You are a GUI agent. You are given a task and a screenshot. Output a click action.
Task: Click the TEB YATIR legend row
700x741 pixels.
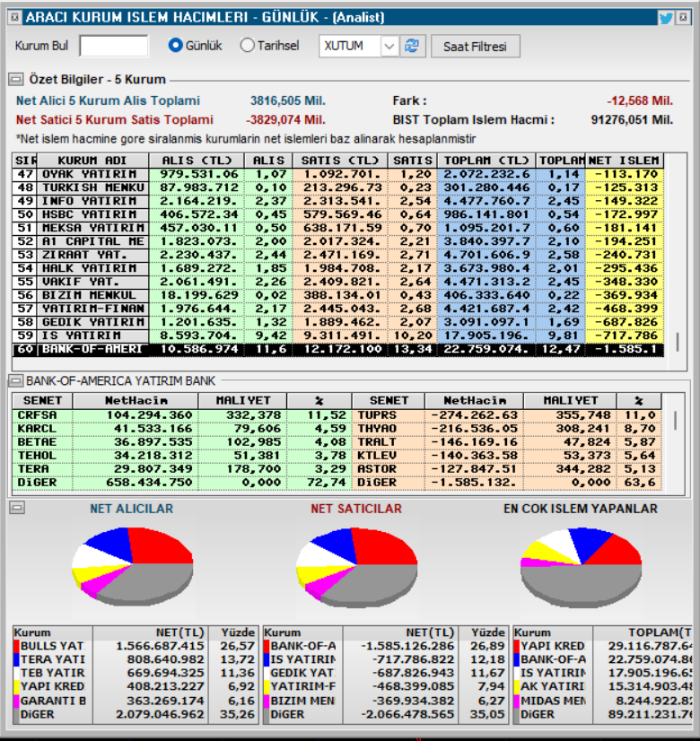click(136, 673)
